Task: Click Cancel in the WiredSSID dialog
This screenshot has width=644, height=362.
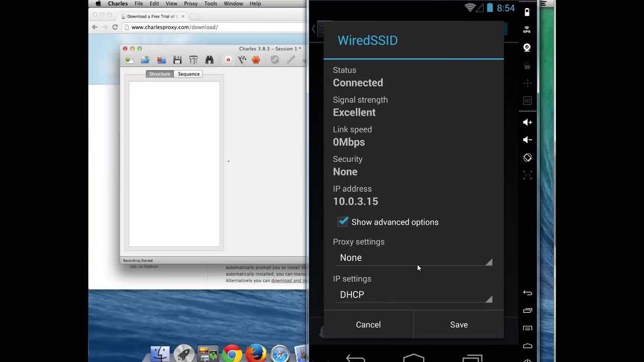Action: 368,325
